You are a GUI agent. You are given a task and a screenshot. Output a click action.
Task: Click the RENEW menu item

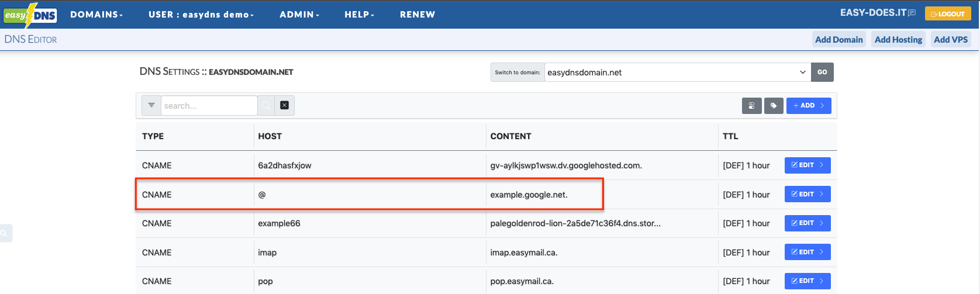pos(417,15)
